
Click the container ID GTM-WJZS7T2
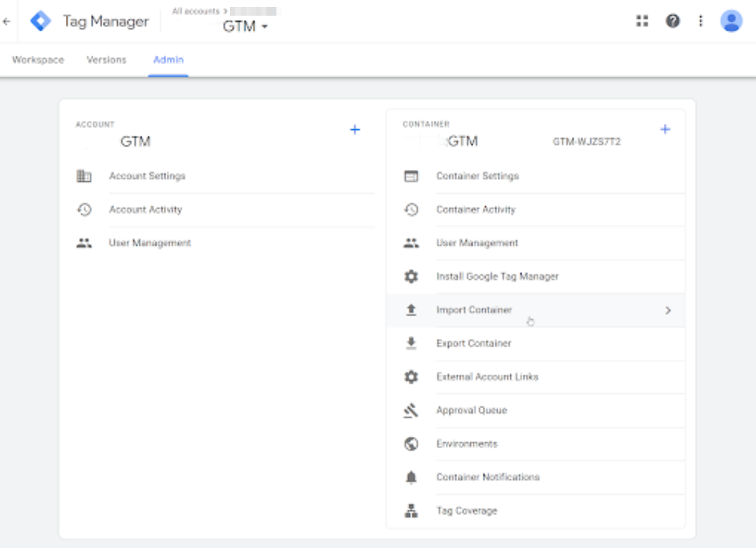pos(587,142)
